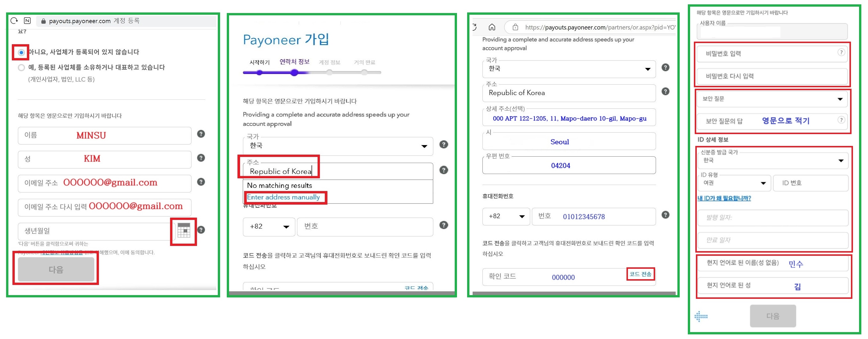
Task: Click progress bar dot under 계정 정보
Action: (x=329, y=72)
